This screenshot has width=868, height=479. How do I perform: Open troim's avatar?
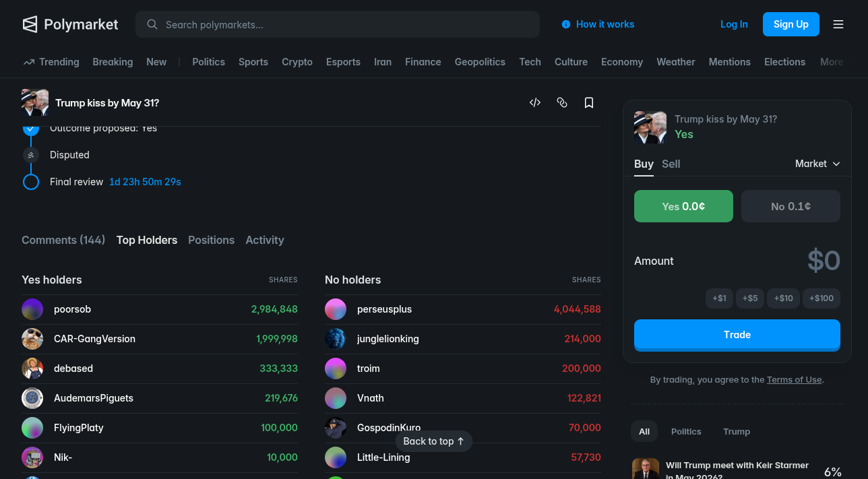(x=336, y=369)
